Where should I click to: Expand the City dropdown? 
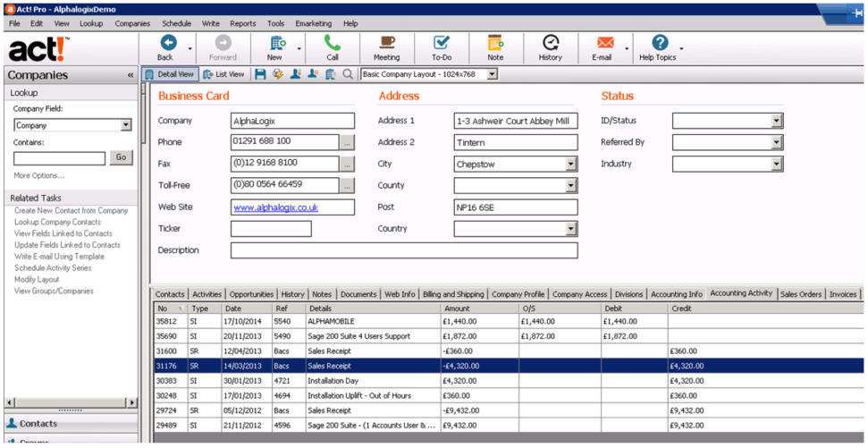tap(571, 164)
